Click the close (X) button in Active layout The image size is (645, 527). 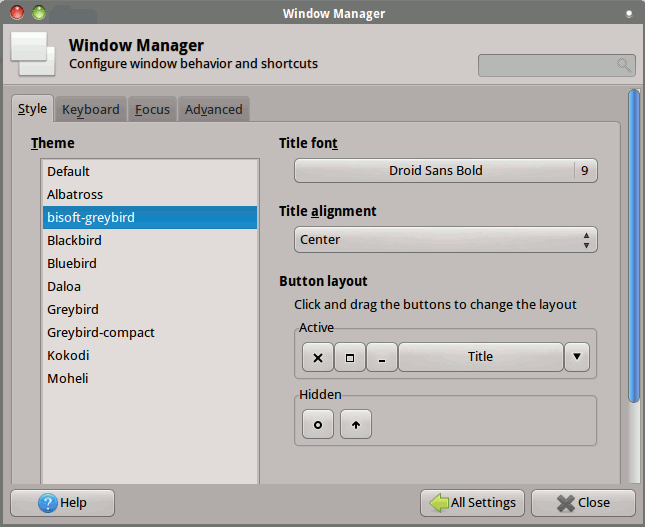pyautogui.click(x=318, y=357)
